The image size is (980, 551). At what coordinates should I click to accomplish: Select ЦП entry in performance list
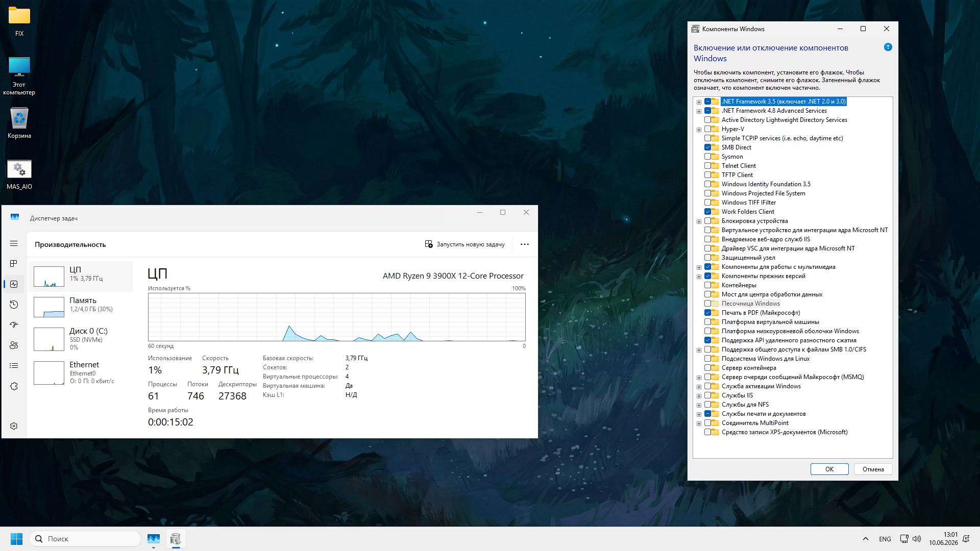pos(81,276)
